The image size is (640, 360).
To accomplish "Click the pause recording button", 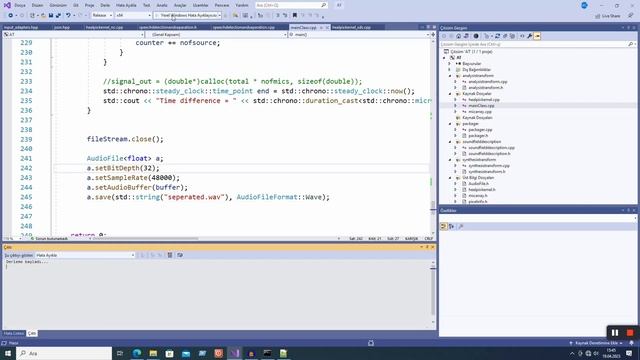I will (x=615, y=333).
